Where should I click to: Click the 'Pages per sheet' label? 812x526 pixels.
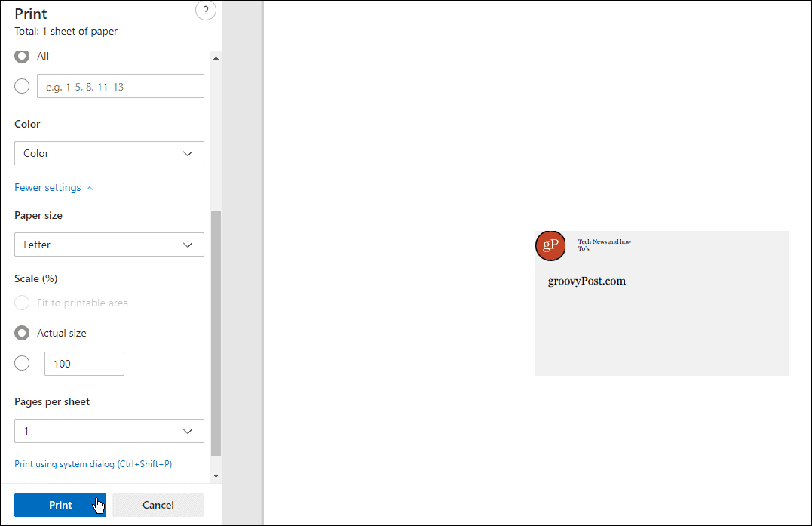(x=52, y=401)
